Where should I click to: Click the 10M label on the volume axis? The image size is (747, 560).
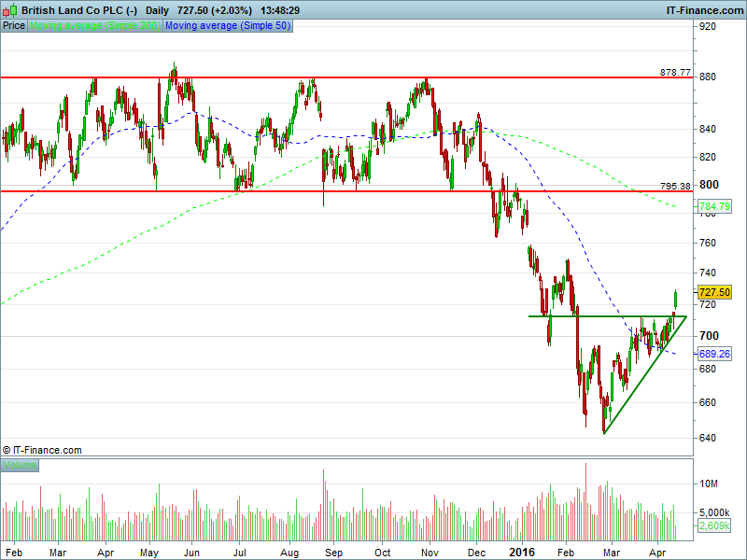click(711, 483)
